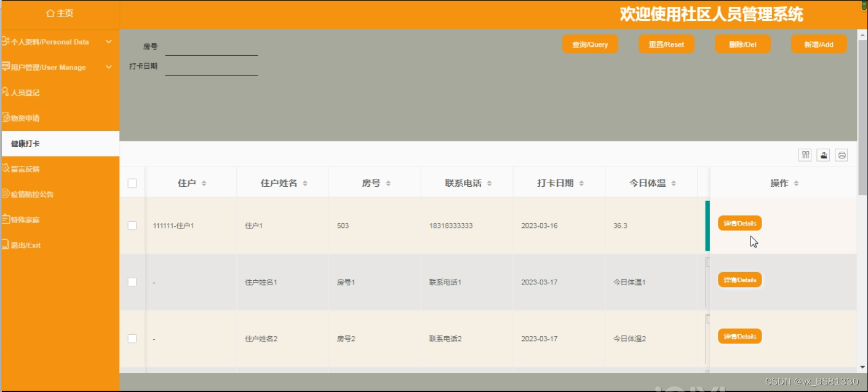Click the print icon above table
Image resolution: width=868 pixels, height=392 pixels.
tap(842, 155)
